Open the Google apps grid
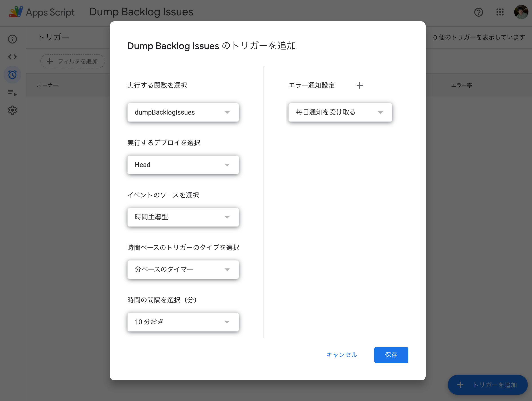Screen dimensions: 532x401 point(500,12)
